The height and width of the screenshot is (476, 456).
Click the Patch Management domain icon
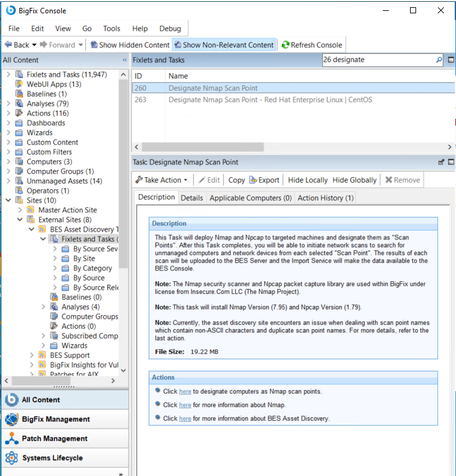coord(11,439)
